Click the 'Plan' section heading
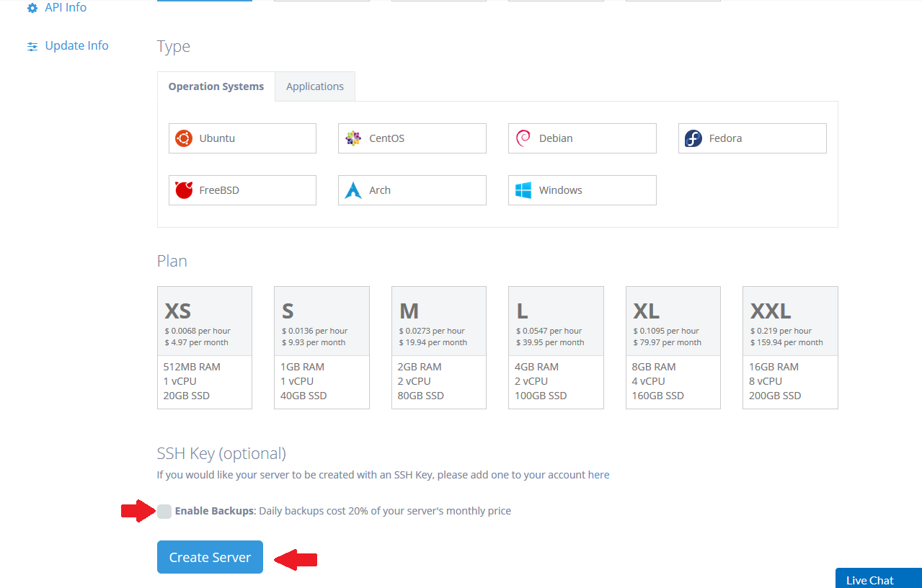 pyautogui.click(x=172, y=261)
